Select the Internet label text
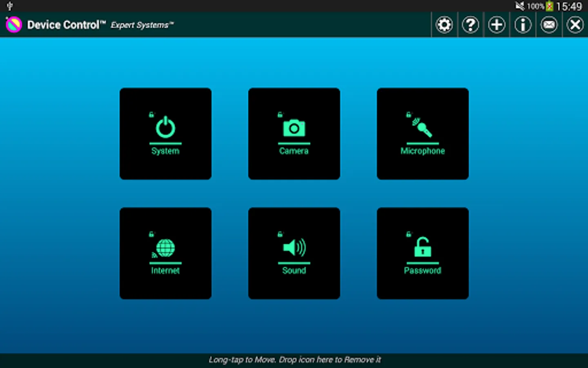This screenshot has height=368, width=588. pyautogui.click(x=165, y=271)
